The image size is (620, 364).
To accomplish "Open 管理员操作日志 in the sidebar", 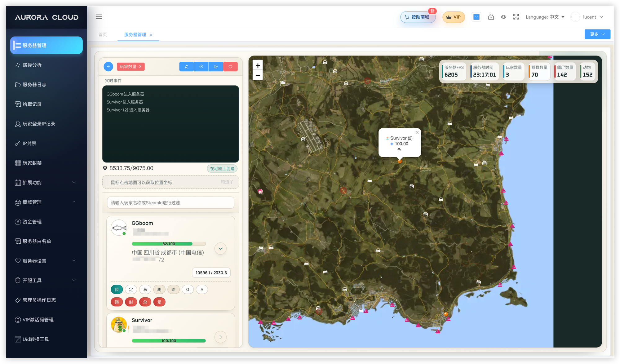I will [x=46, y=300].
